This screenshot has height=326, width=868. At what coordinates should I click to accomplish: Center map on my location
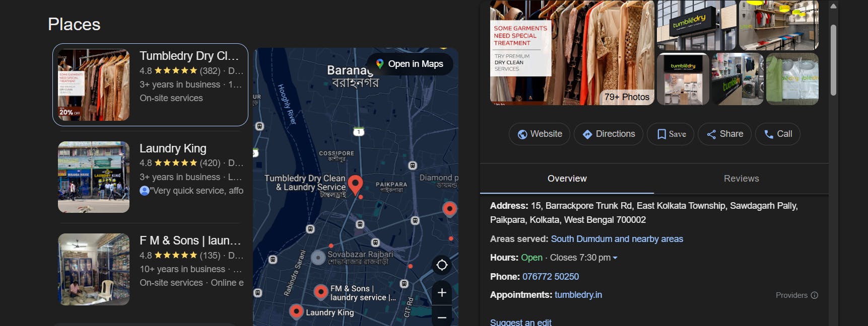442,265
